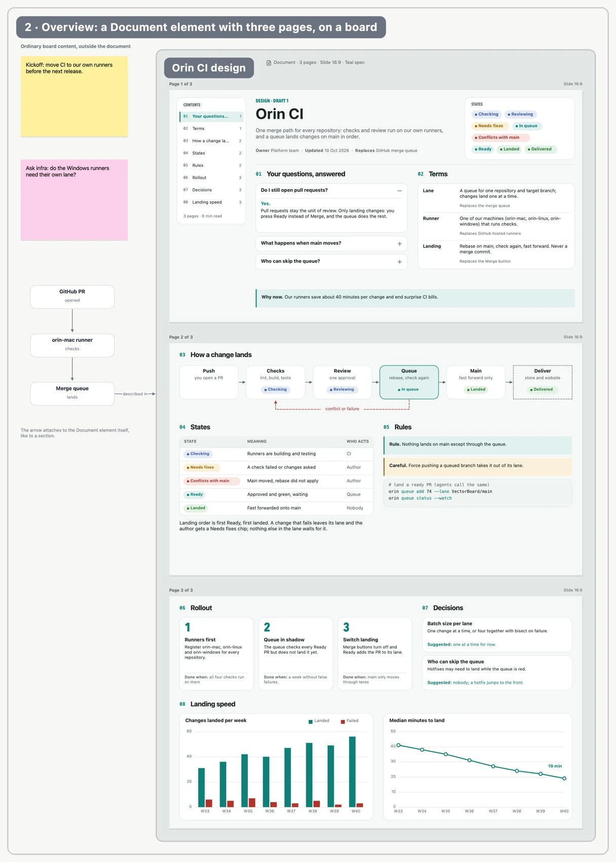
Task: Select rollout card 1 "Runners first"
Action: coord(216,654)
